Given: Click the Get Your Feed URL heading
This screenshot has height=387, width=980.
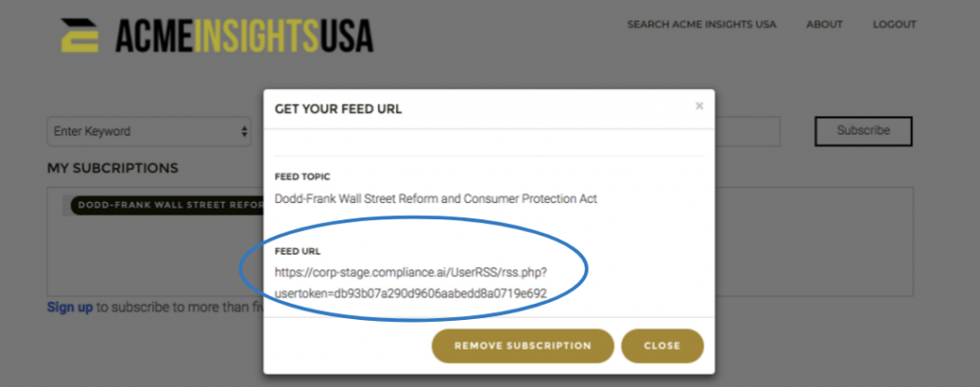Looking at the screenshot, I should pyautogui.click(x=338, y=109).
